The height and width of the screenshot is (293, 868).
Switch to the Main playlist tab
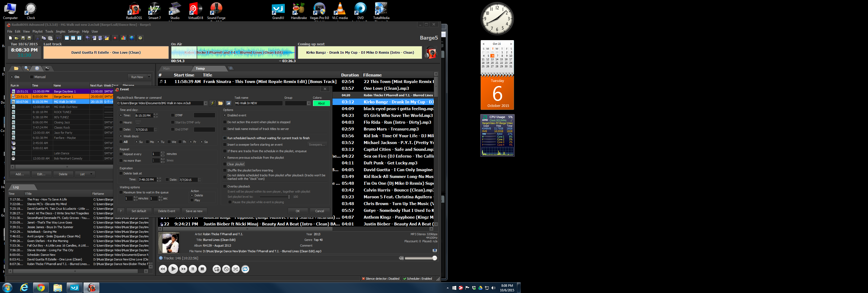pyautogui.click(x=167, y=68)
